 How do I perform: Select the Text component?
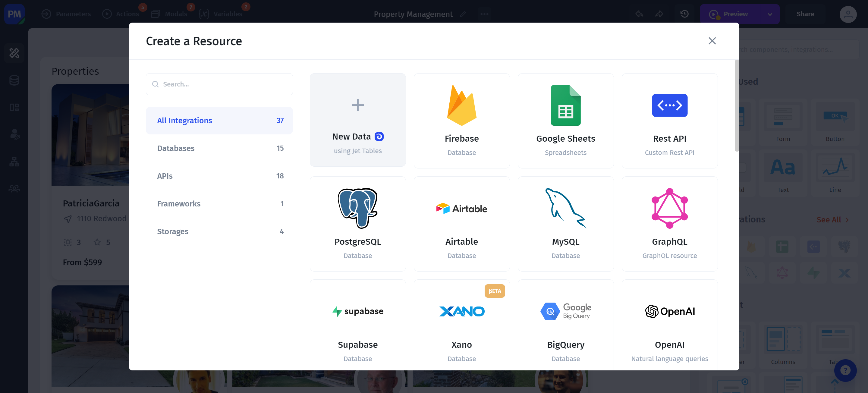[783, 174]
